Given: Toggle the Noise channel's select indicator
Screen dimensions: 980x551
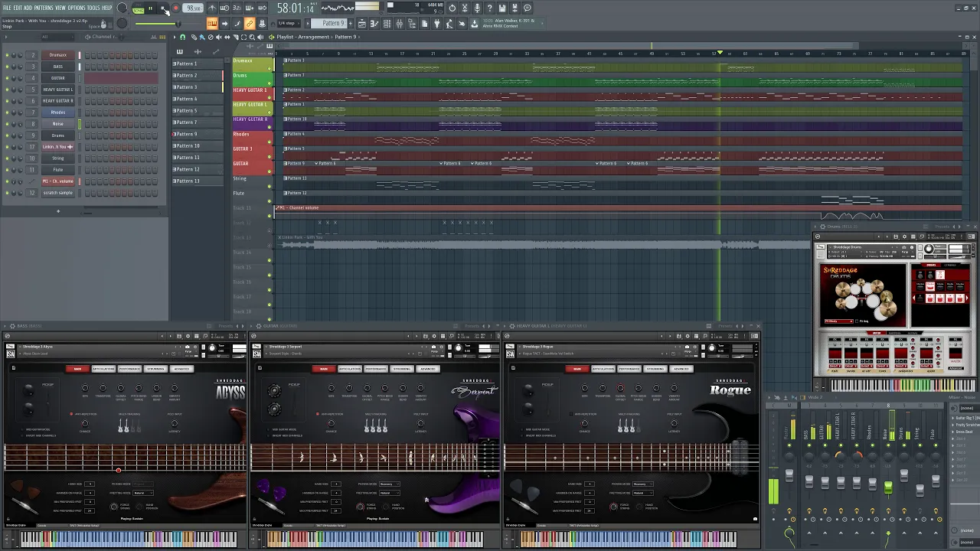Looking at the screenshot, I should (80, 124).
